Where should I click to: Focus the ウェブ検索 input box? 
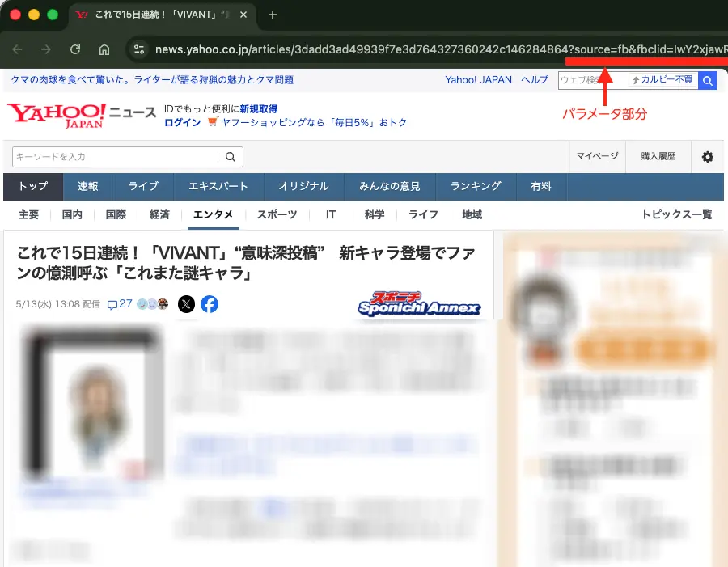tap(593, 80)
